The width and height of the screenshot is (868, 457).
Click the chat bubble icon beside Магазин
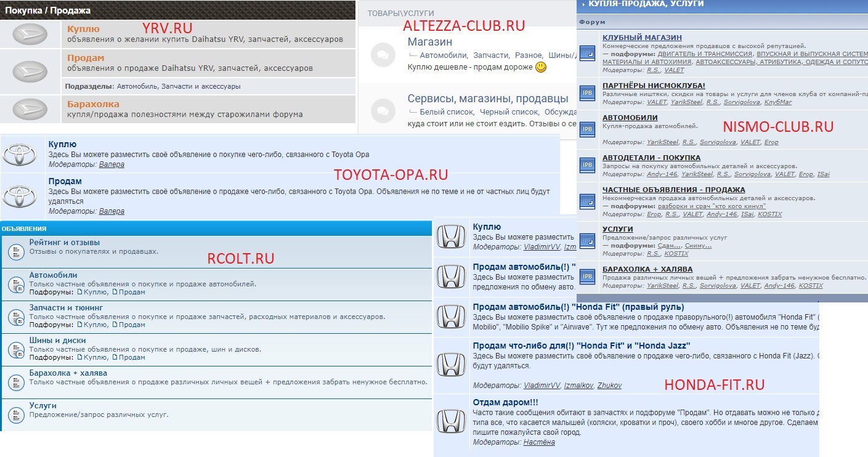pyautogui.click(x=383, y=55)
